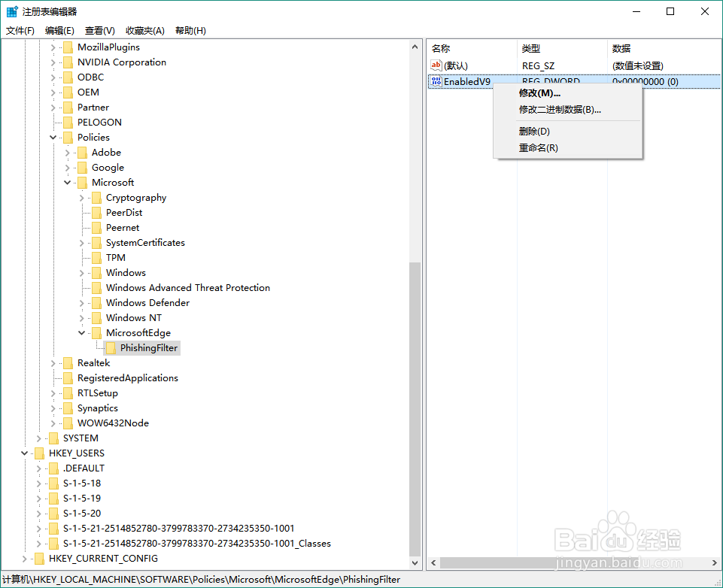
Task: Click the 0x00000000 (0) data cell
Action: point(645,81)
